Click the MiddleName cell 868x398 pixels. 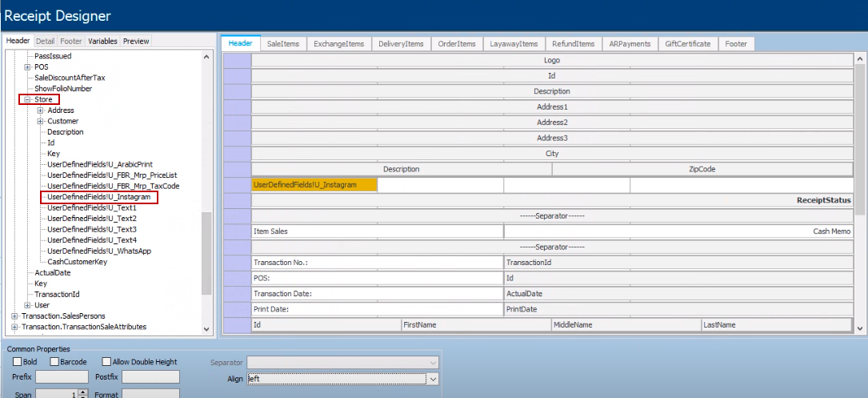(626, 325)
